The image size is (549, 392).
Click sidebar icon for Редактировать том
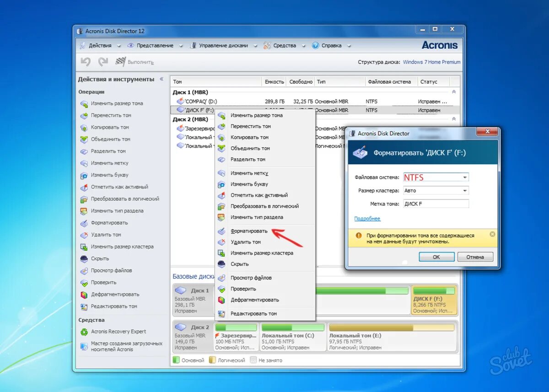coord(84,306)
